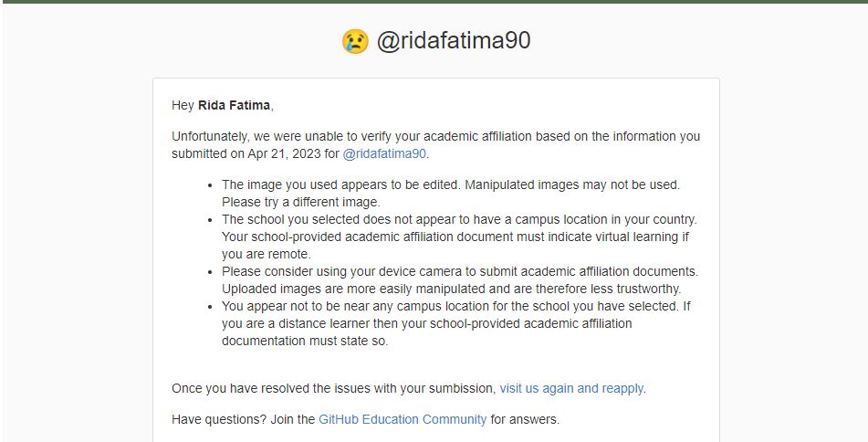Open the @ridafatima90 link in the message

(384, 153)
